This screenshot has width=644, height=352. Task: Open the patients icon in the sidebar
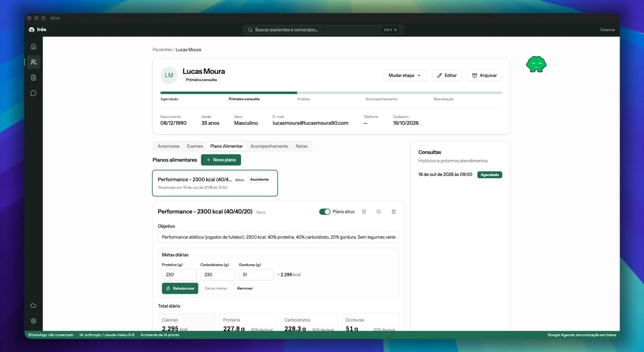point(33,62)
